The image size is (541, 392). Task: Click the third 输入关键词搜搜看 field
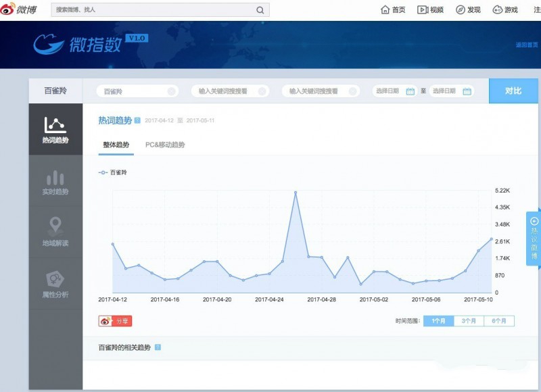(x=321, y=91)
